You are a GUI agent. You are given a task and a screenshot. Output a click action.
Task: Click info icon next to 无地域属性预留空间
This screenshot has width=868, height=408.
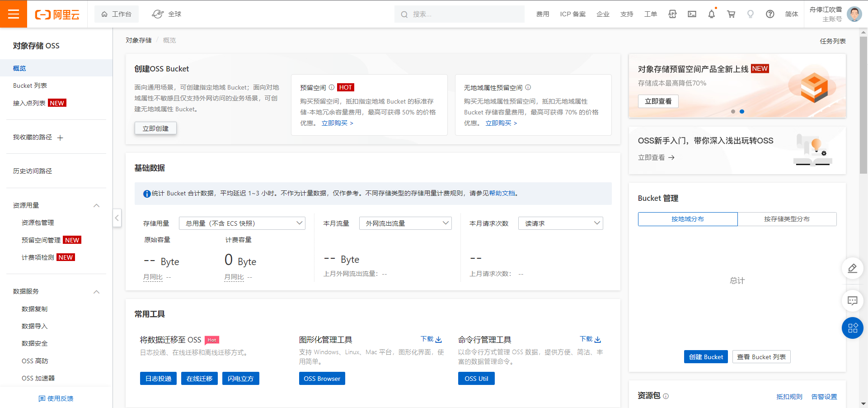pos(528,87)
